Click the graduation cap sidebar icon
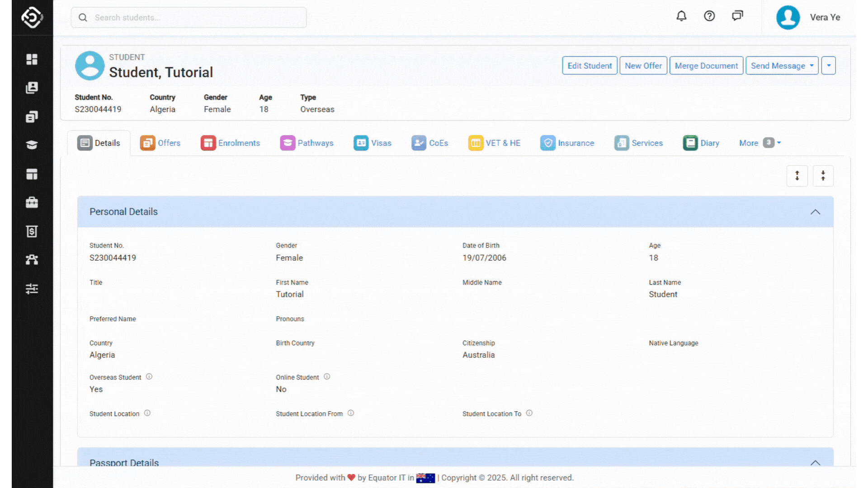 pyautogui.click(x=32, y=145)
